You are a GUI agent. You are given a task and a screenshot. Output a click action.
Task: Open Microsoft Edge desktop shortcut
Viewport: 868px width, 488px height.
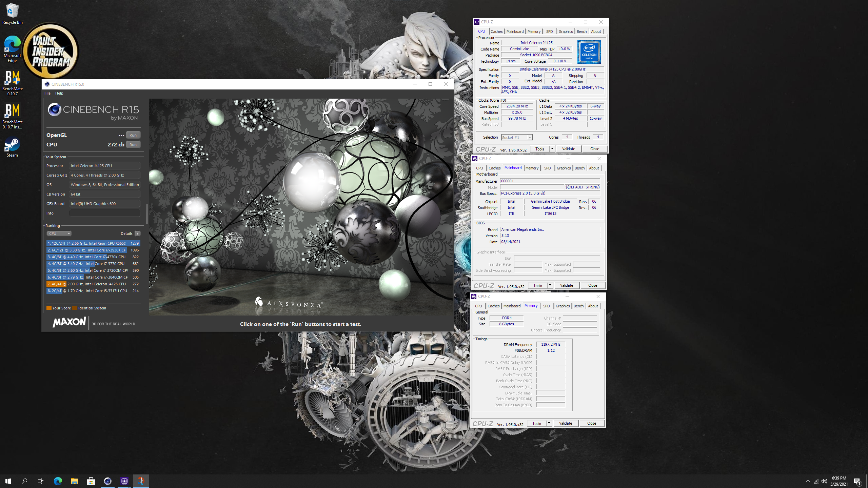pos(12,49)
